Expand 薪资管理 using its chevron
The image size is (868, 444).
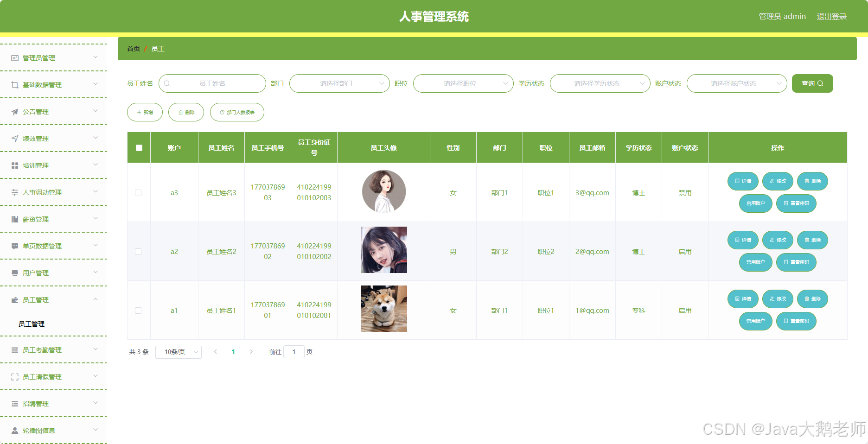point(96,218)
